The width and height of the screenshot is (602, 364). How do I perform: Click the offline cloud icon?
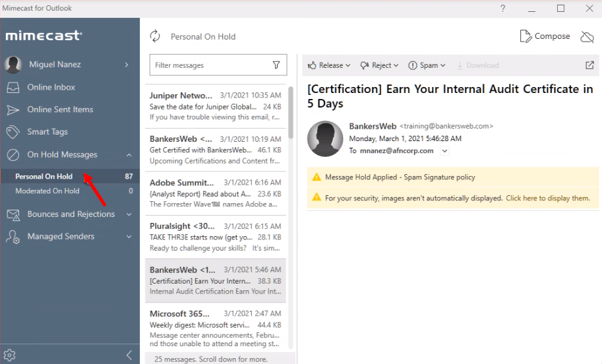tap(587, 37)
